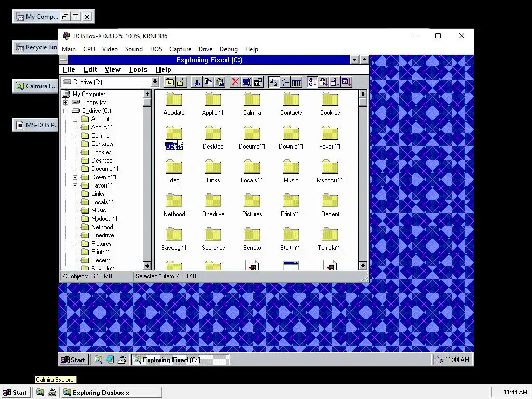Click the minimized My Comp... window title
Viewport: 532px width, 399px height.
[42, 16]
